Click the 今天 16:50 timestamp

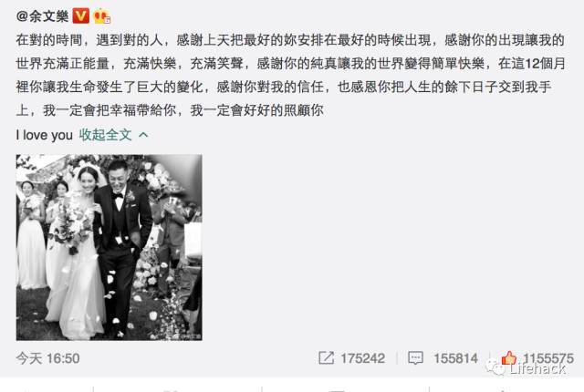click(x=47, y=358)
